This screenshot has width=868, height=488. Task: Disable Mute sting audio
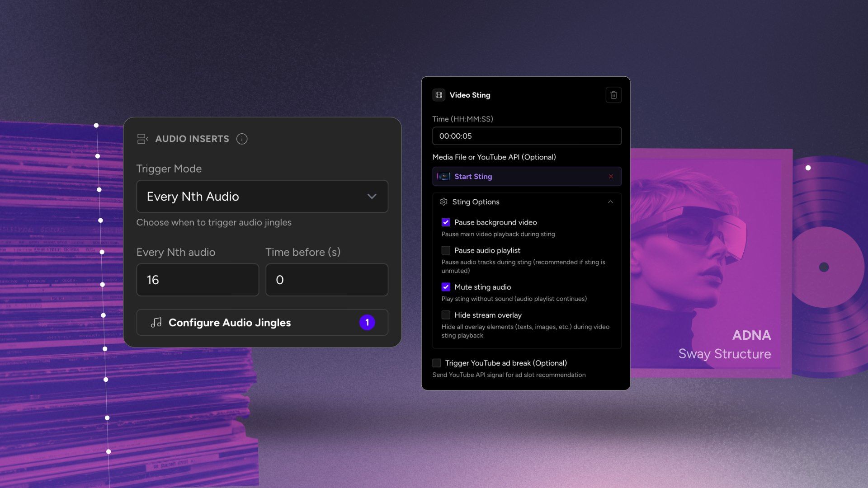[446, 287]
